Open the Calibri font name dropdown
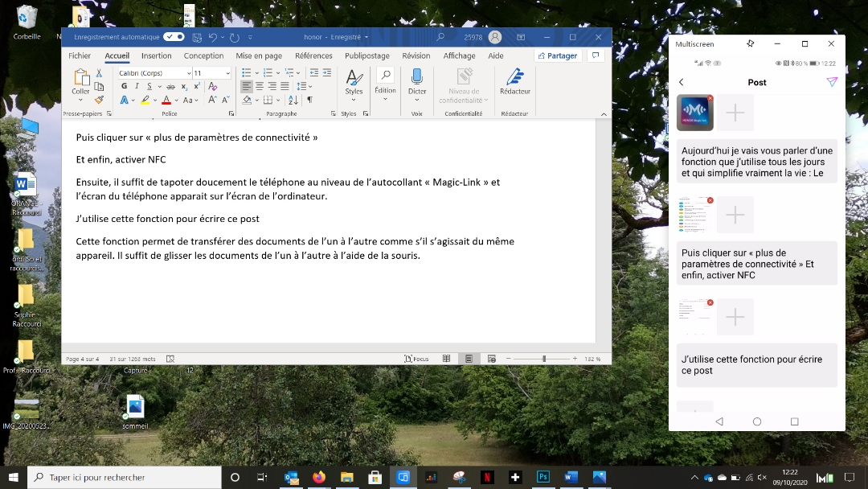868x489 pixels. tap(188, 73)
